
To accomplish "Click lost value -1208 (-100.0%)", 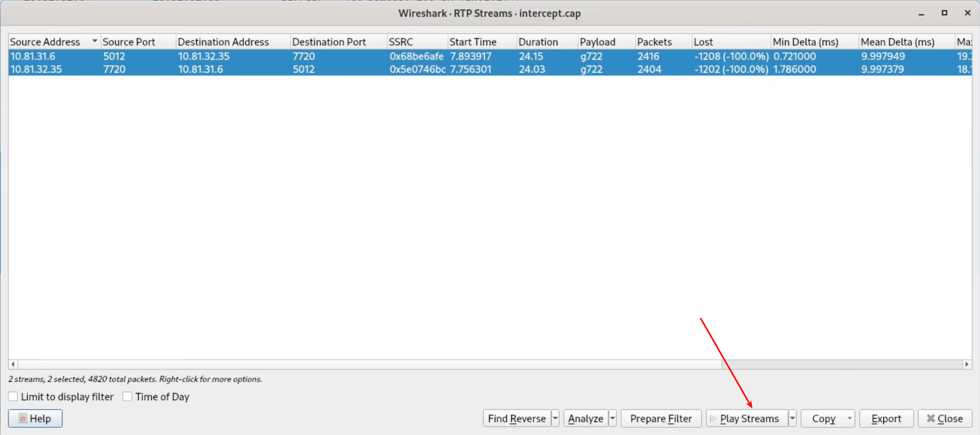I will [732, 56].
